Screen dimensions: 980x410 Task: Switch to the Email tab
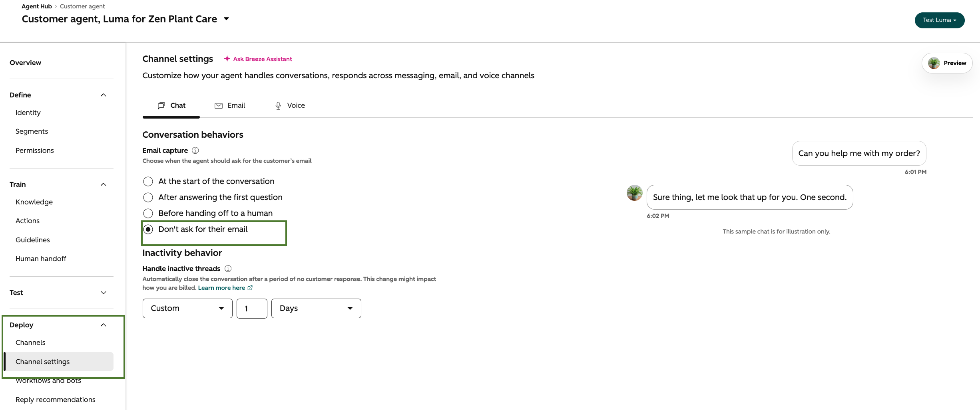coord(230,106)
